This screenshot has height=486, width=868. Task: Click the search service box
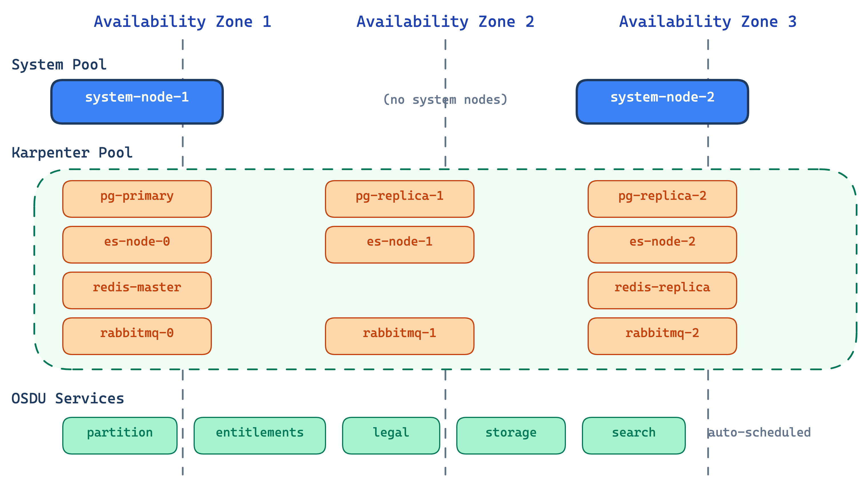coord(634,435)
